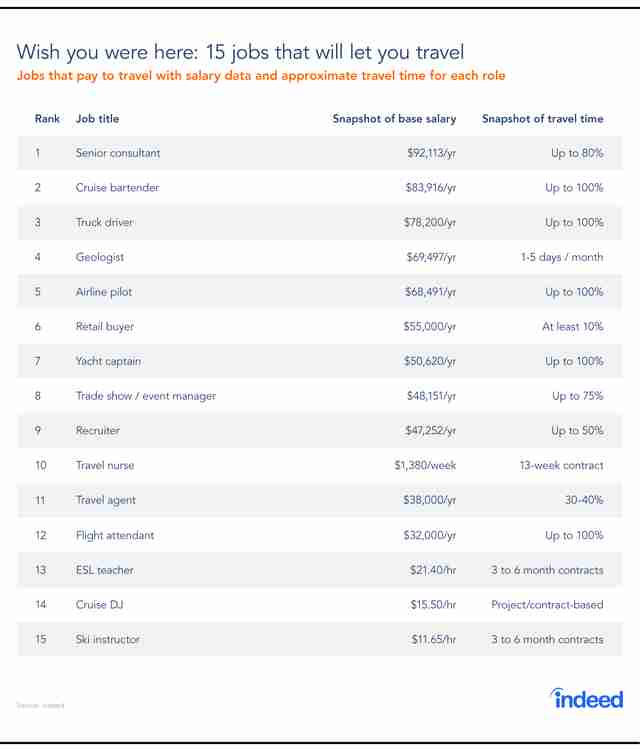Click Cruise DJ's Project/contract-based cell
The height and width of the screenshot is (751, 640).
pyautogui.click(x=547, y=604)
